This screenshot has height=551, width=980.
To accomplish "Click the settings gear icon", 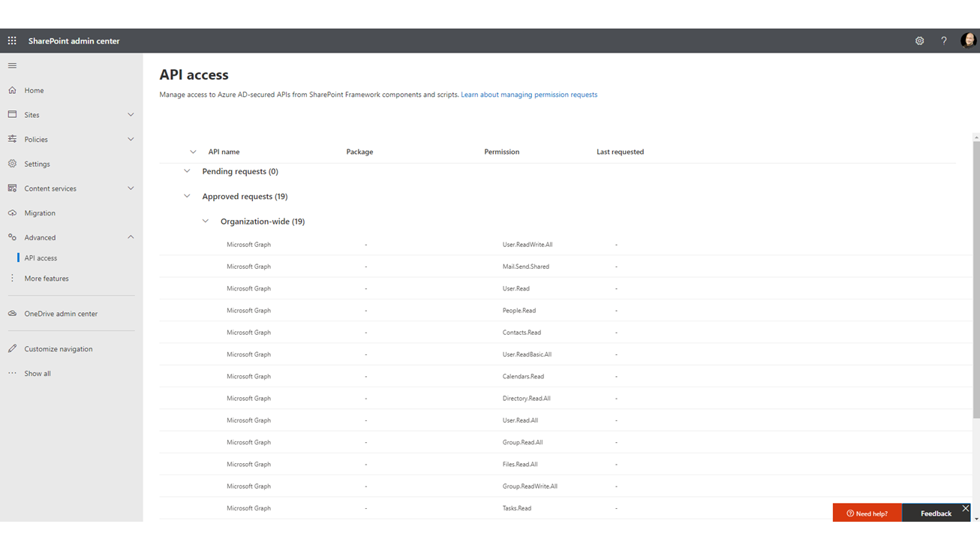I will (x=919, y=41).
